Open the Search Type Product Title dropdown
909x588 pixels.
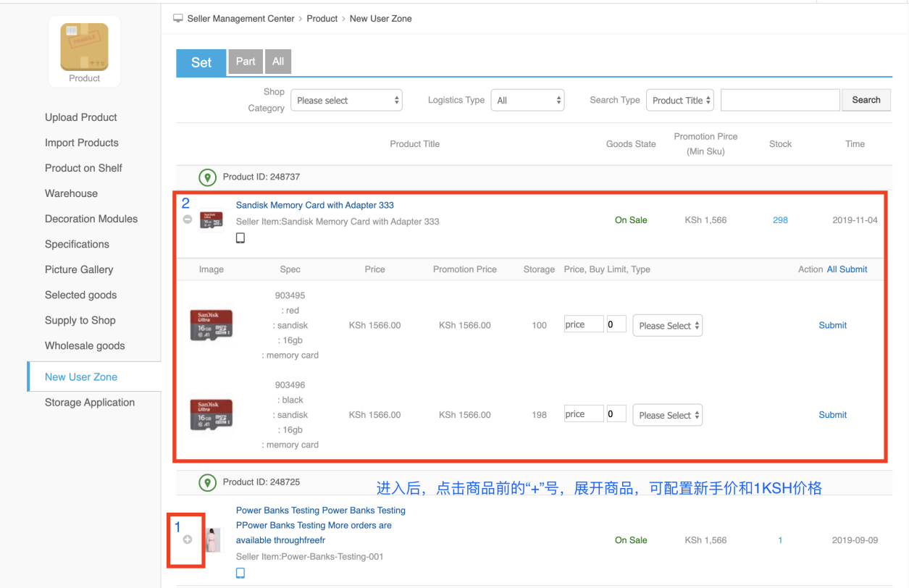(x=680, y=101)
